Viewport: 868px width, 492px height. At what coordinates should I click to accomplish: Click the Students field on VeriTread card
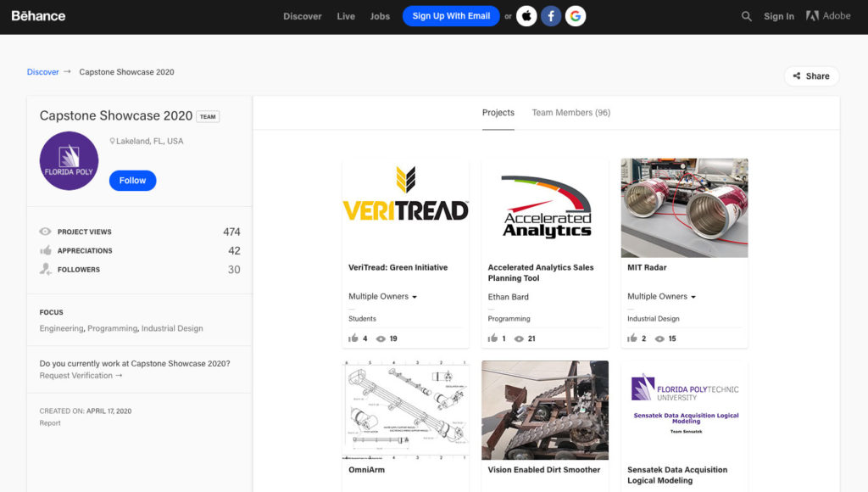(x=362, y=319)
